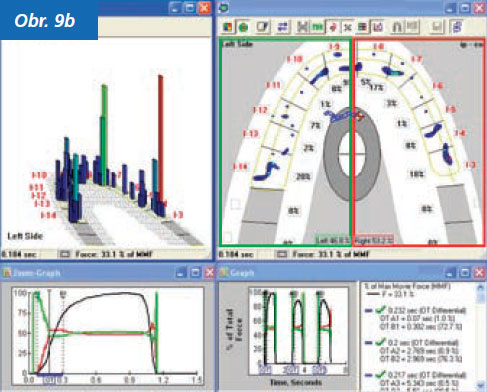Click the blue swap-arrows toolbar icon
The width and height of the screenshot is (487, 392).
coord(282,27)
